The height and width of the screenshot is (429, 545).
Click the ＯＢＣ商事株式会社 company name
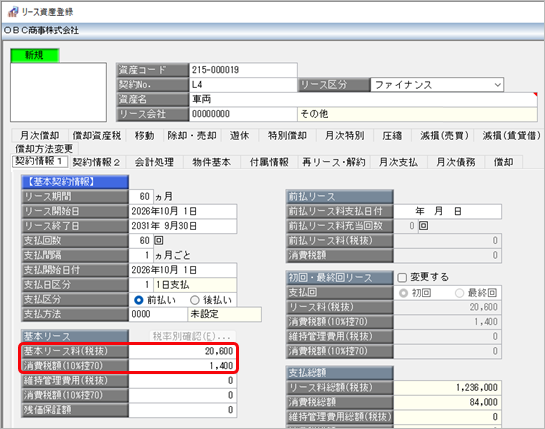(41, 30)
